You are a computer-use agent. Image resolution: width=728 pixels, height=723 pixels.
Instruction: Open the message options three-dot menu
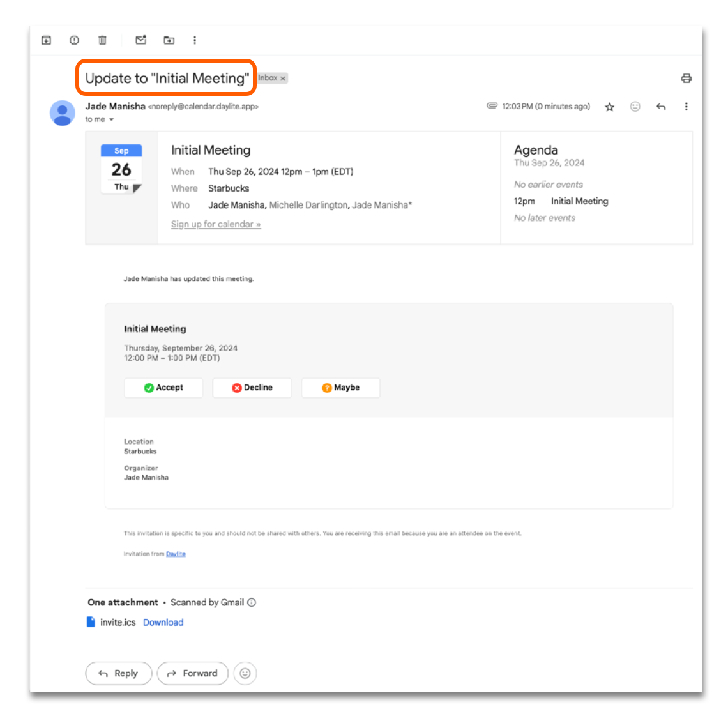coord(686,107)
